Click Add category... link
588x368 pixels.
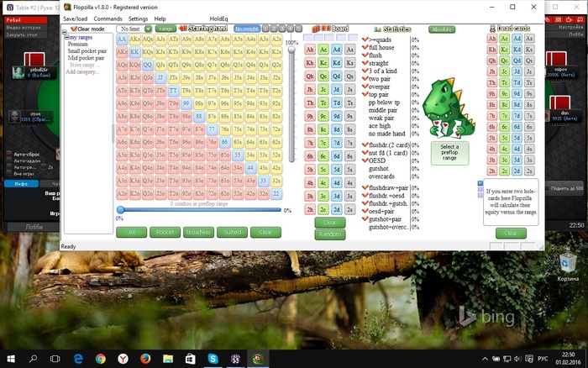click(x=82, y=71)
